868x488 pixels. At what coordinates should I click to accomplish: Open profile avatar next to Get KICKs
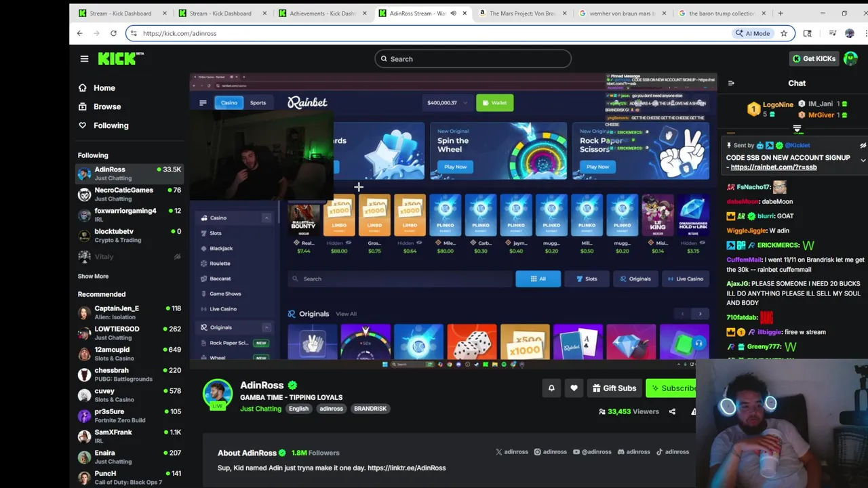point(850,59)
